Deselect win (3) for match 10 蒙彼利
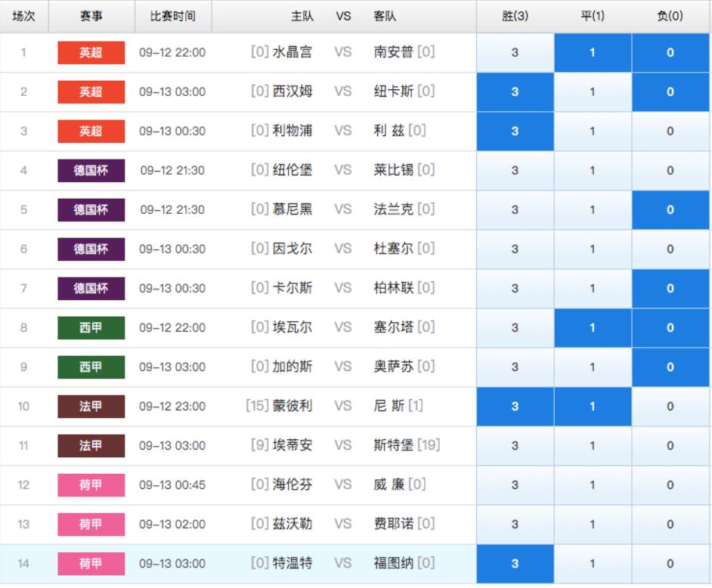 click(x=515, y=407)
